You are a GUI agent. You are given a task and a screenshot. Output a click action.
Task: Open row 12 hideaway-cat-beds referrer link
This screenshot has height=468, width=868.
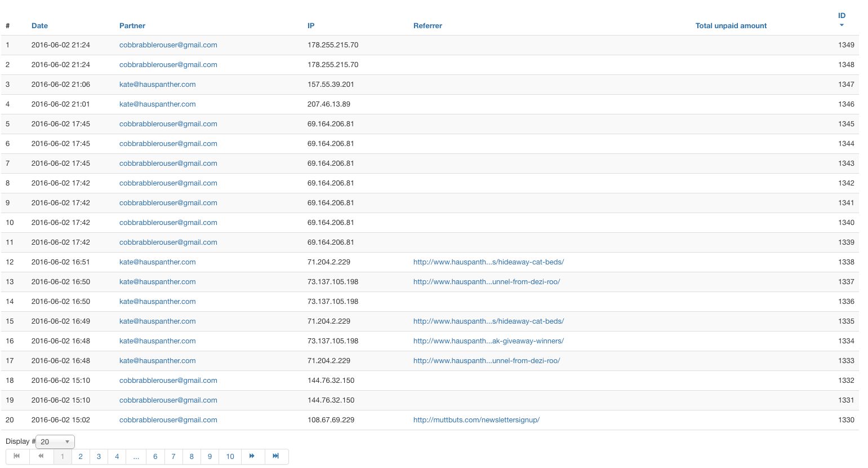[488, 262]
